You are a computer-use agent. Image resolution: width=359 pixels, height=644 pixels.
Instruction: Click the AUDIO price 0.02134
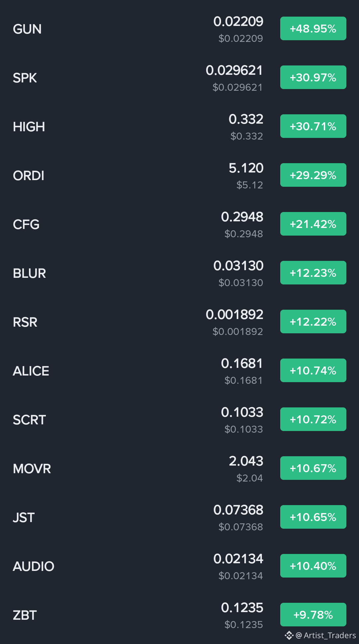pyautogui.click(x=238, y=559)
